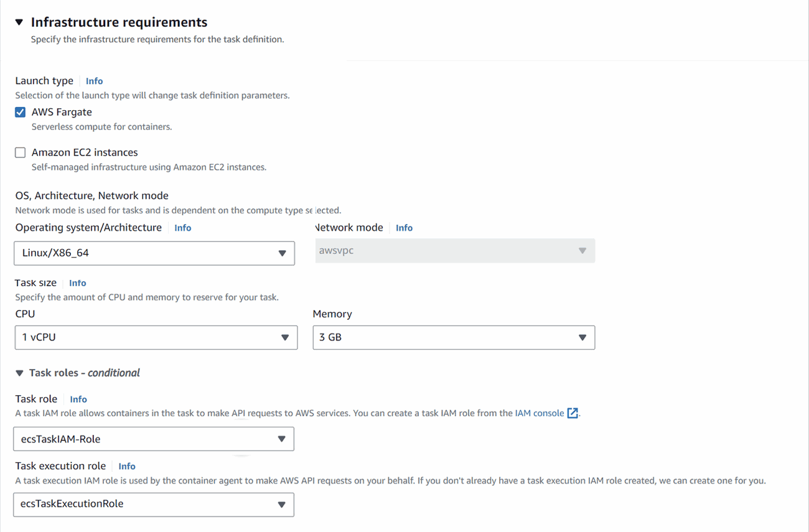Click Info link next to Launch type
Screen dimensions: 809x532
94,81
